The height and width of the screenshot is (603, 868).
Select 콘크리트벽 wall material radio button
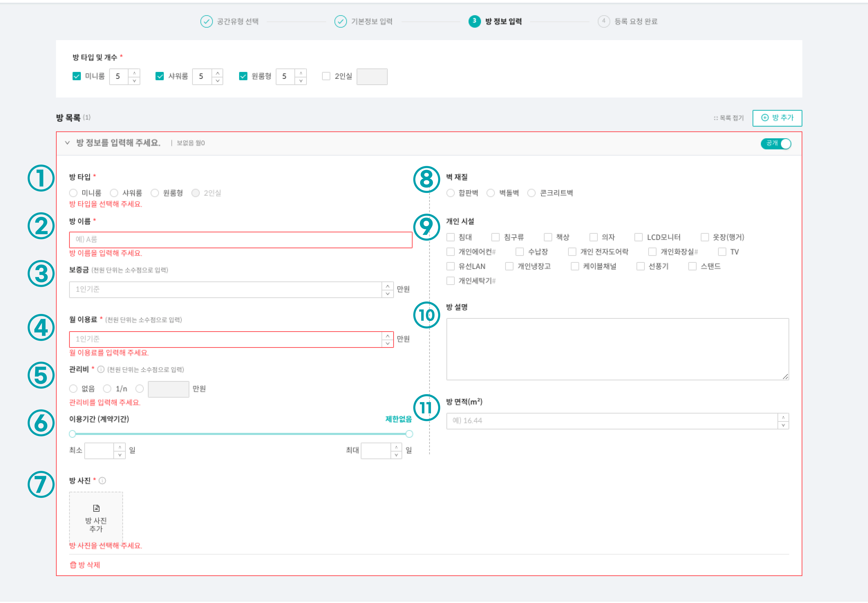coord(531,193)
